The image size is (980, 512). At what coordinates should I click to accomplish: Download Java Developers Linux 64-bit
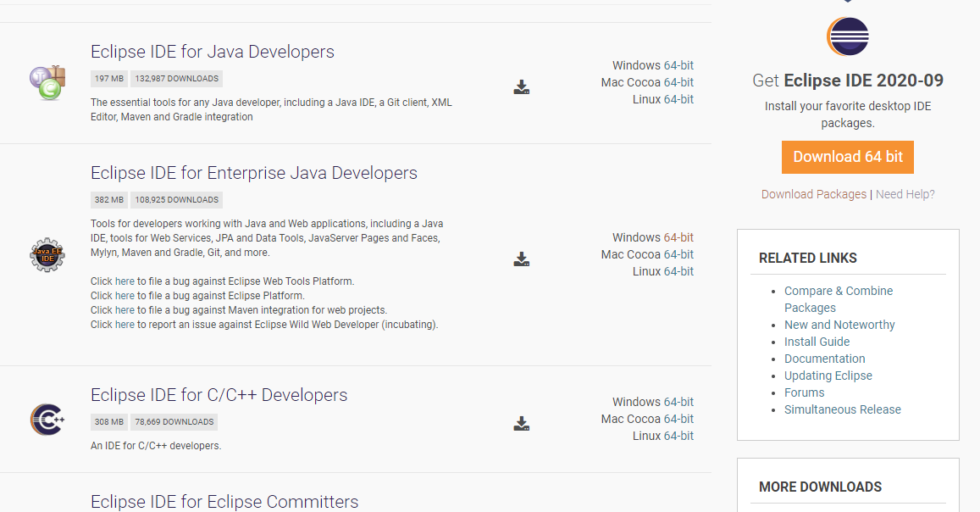click(678, 99)
